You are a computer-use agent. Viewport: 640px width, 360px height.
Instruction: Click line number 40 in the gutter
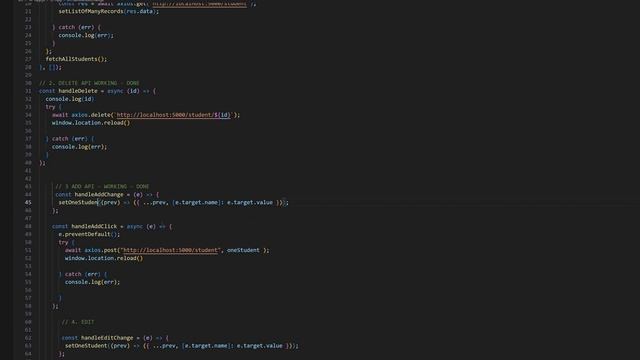pyautogui.click(x=28, y=163)
